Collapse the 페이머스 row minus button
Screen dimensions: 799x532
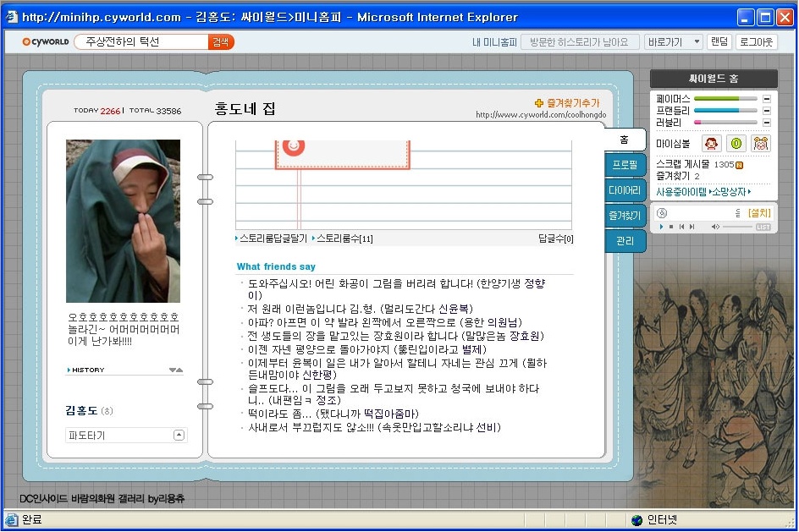(x=766, y=99)
